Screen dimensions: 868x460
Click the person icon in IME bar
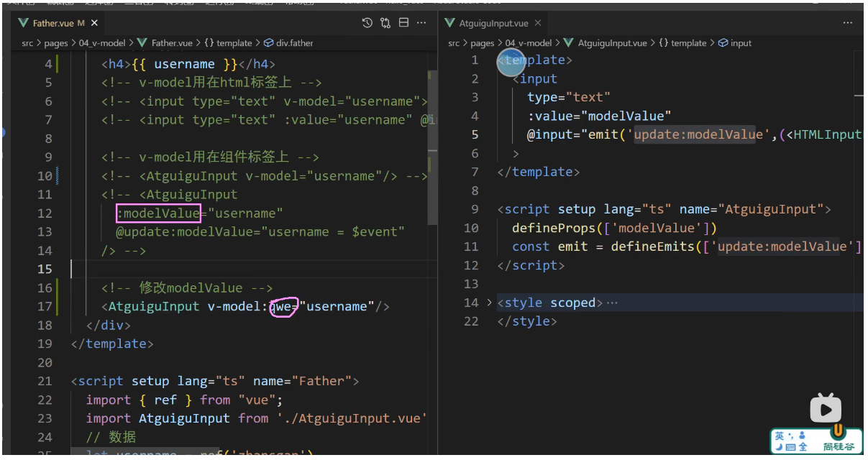802,436
